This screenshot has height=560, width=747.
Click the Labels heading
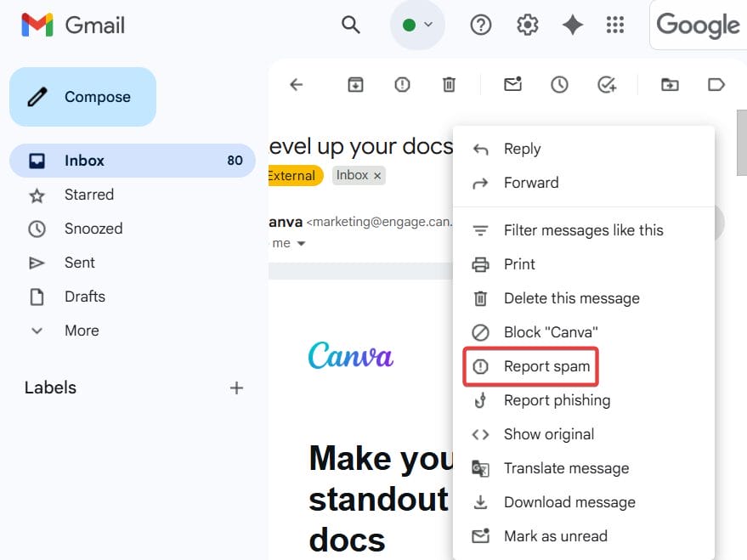click(x=50, y=387)
